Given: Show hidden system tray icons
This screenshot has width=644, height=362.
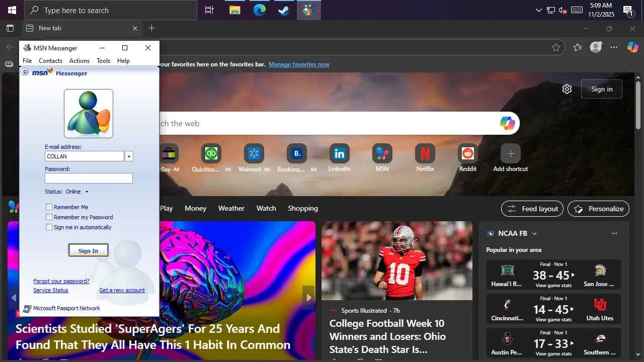Looking at the screenshot, I should coord(539,10).
